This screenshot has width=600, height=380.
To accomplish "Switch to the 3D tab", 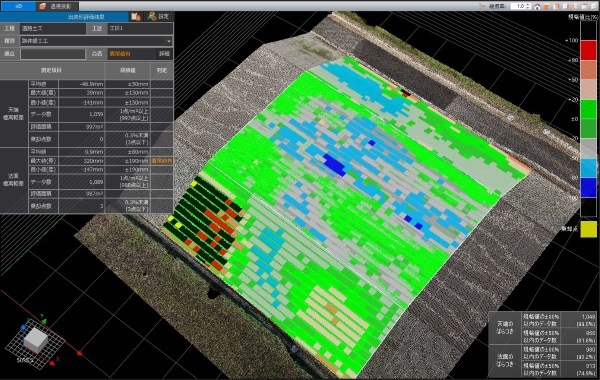I will (18, 6).
